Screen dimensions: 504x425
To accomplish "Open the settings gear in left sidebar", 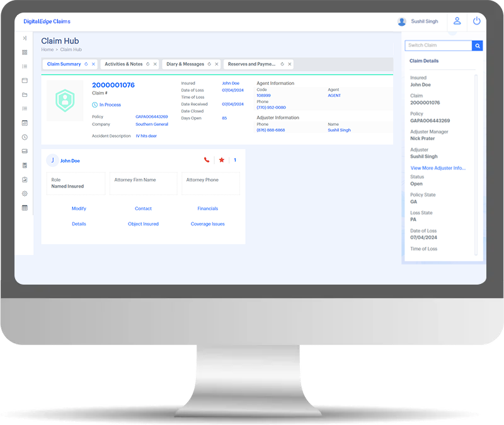I will click(x=25, y=193).
